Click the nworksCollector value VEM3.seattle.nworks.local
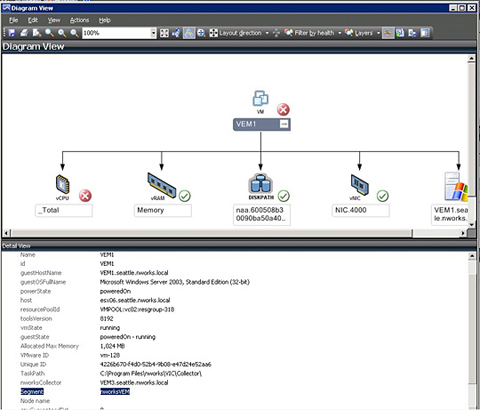 pos(134,383)
